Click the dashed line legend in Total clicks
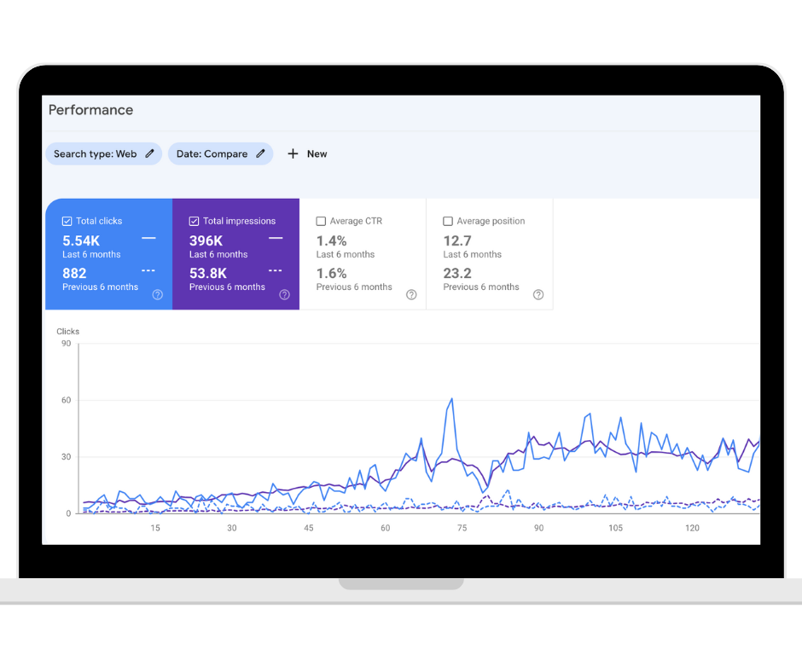 pyautogui.click(x=148, y=270)
